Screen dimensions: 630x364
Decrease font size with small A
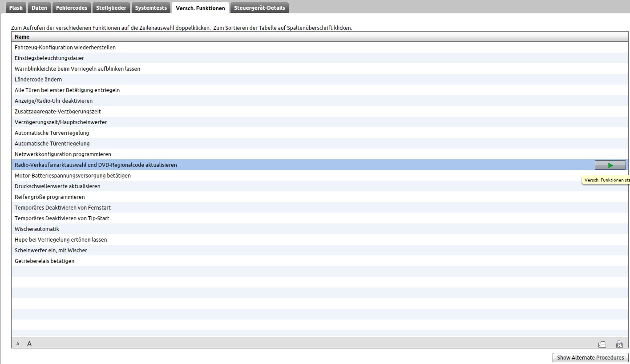coord(18,344)
